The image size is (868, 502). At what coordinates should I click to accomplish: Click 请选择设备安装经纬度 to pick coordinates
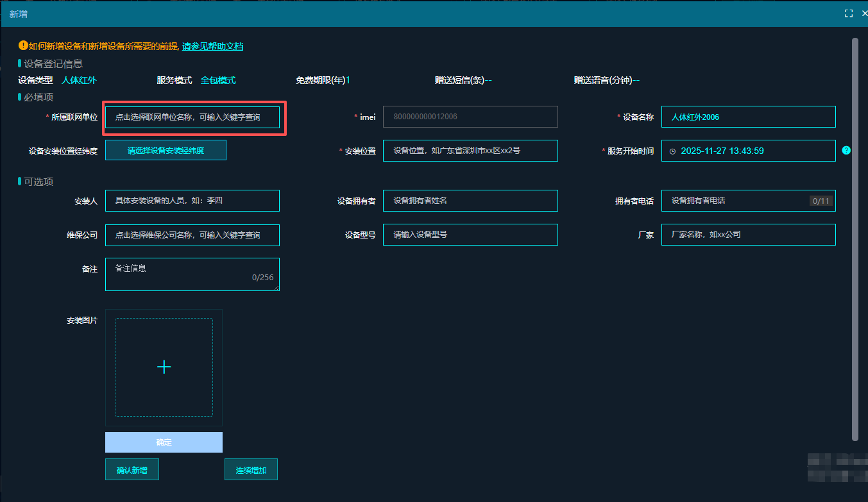coord(166,150)
